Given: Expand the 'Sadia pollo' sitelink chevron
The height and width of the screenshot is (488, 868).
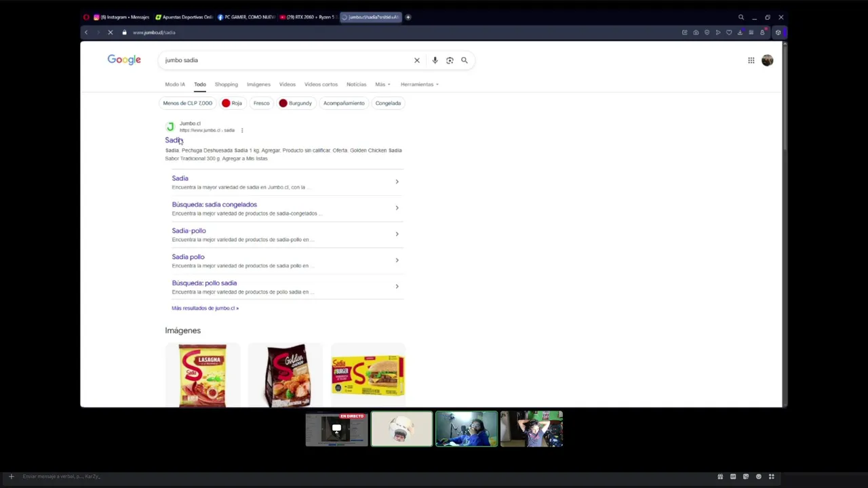Looking at the screenshot, I should click(397, 260).
